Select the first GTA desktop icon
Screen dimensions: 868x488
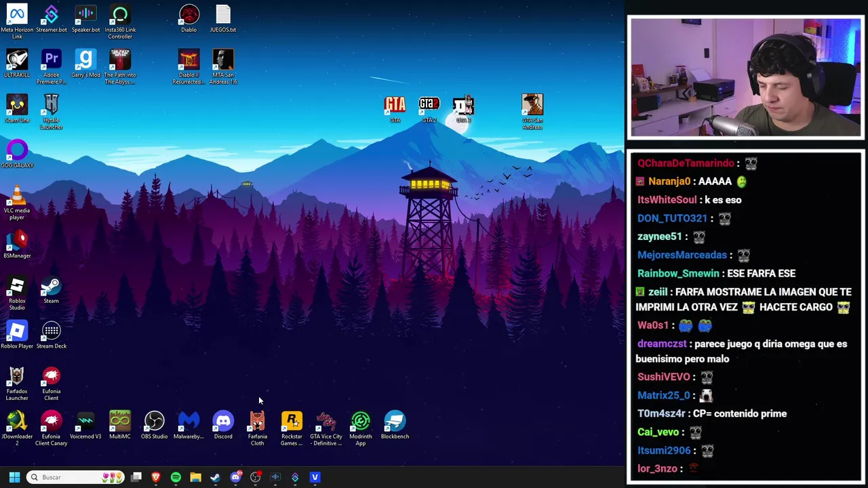pos(395,108)
